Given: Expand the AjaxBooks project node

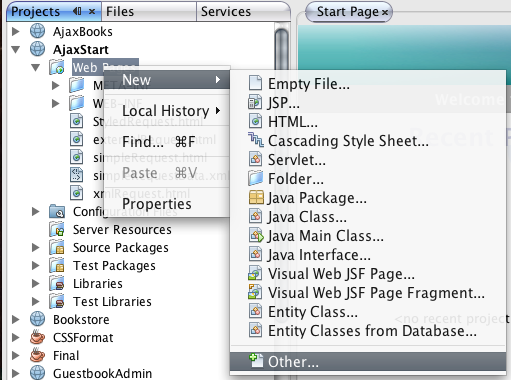Looking at the screenshot, I should 15,31.
